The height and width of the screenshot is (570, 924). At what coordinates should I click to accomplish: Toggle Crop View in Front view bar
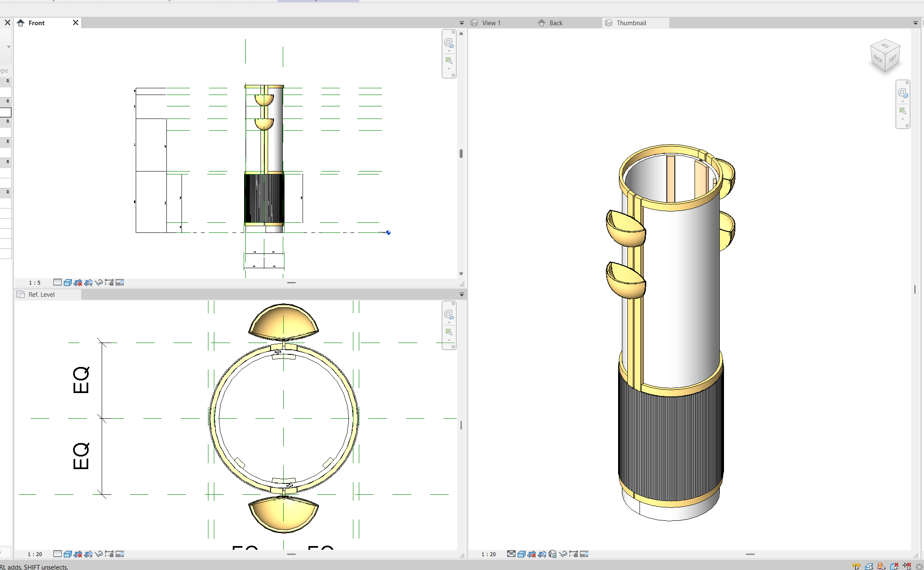tap(78, 282)
